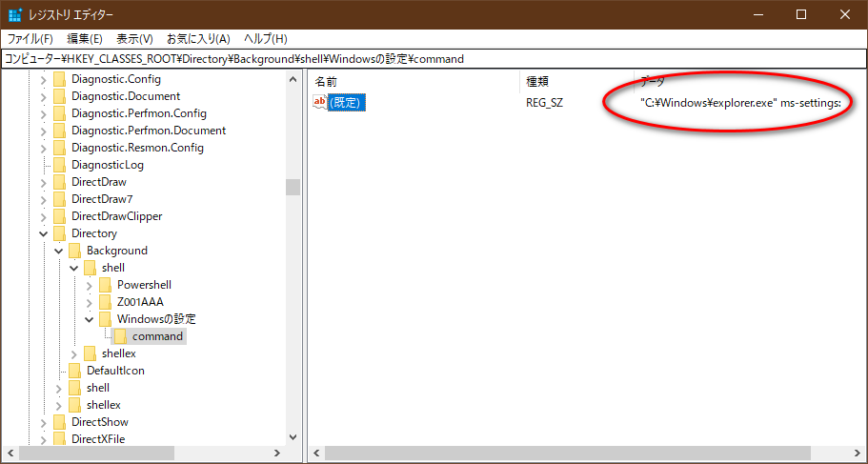Collapse the Directory tree node
The width and height of the screenshot is (868, 464).
click(43, 233)
